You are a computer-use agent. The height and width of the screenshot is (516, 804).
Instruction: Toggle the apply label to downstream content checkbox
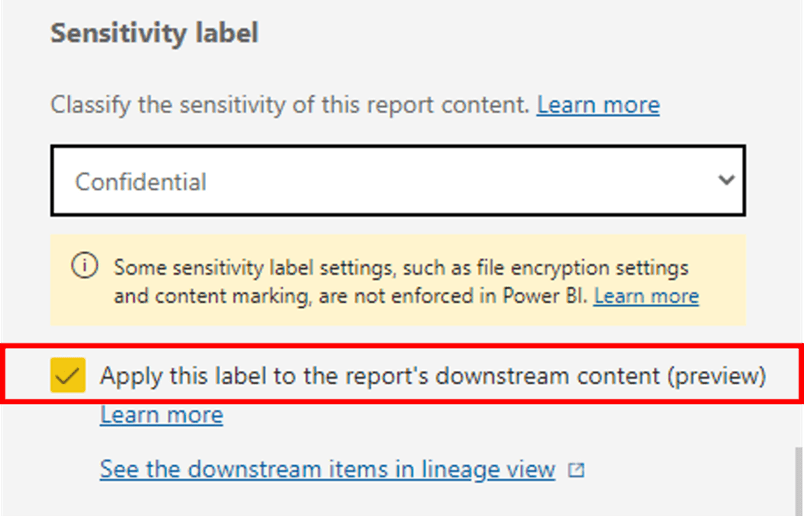point(68,375)
